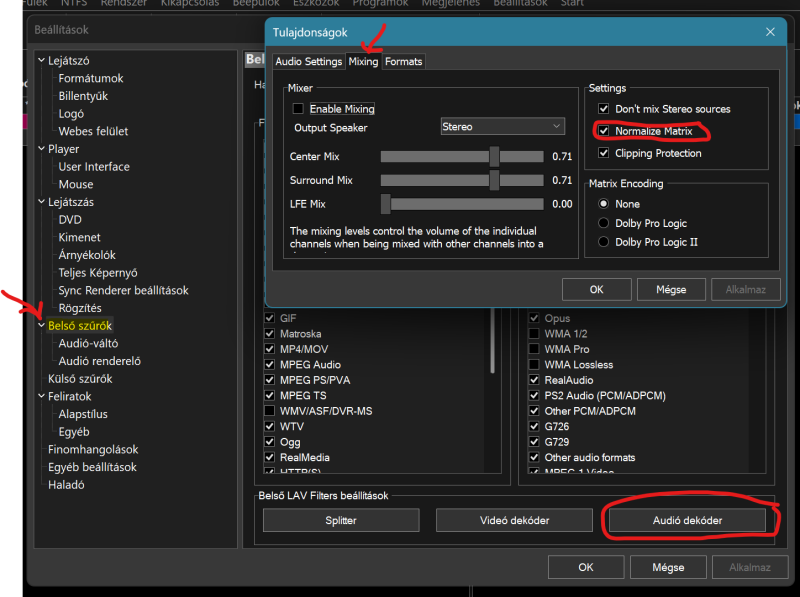Screen dimensions: 800x597
Task: Click Mégse in Tulajdonságok dialog
Action: point(671,290)
